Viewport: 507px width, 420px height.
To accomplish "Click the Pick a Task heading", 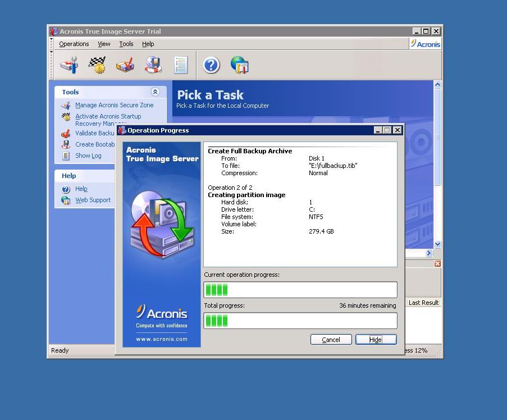I will tap(211, 95).
